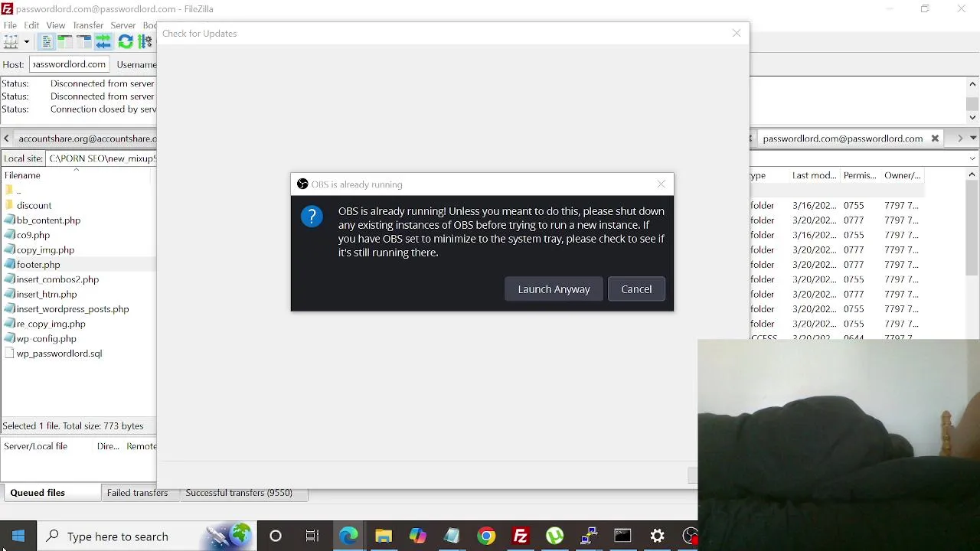Toggle the transfer queue display
This screenshot has width=980, height=551.
[103, 42]
